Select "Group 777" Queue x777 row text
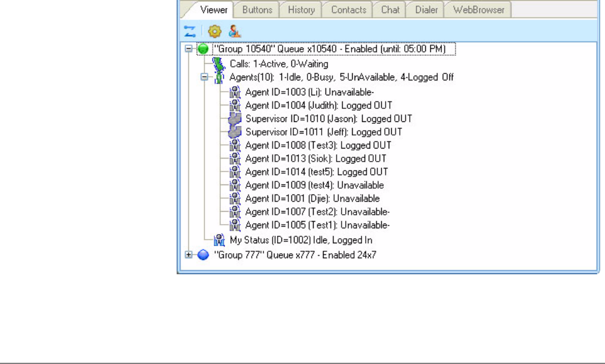605x364 pixels. pyautogui.click(x=295, y=255)
